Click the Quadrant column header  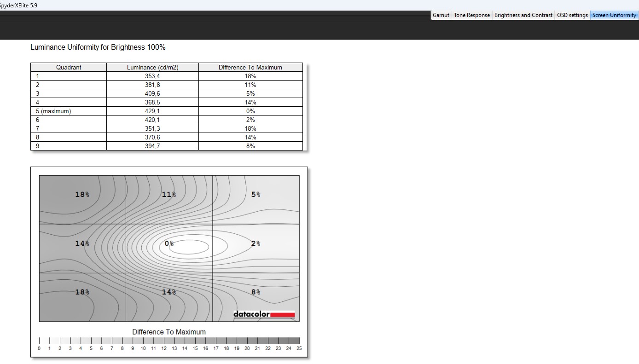point(69,67)
